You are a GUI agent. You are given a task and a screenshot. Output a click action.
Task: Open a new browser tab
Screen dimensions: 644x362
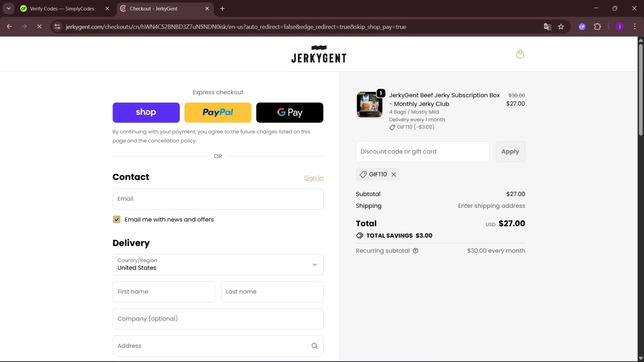[222, 9]
